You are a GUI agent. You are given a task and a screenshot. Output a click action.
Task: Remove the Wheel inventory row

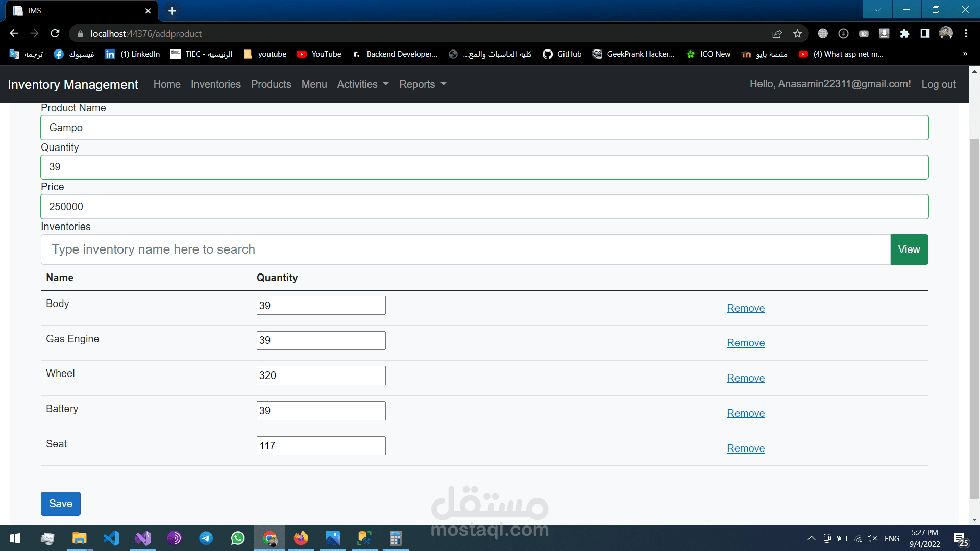745,378
